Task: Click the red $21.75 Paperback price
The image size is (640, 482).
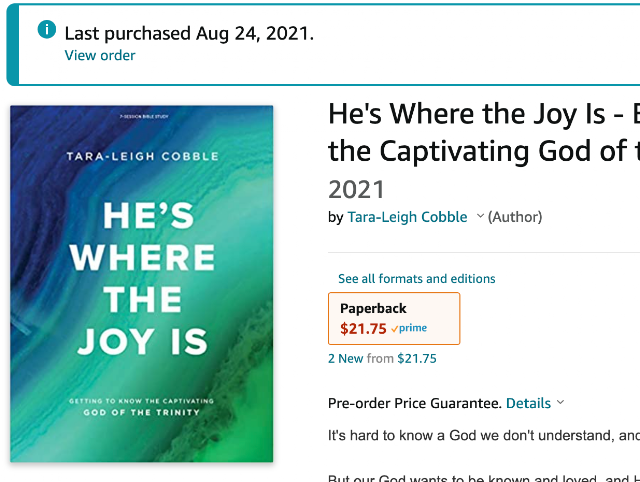Action: tap(363, 329)
